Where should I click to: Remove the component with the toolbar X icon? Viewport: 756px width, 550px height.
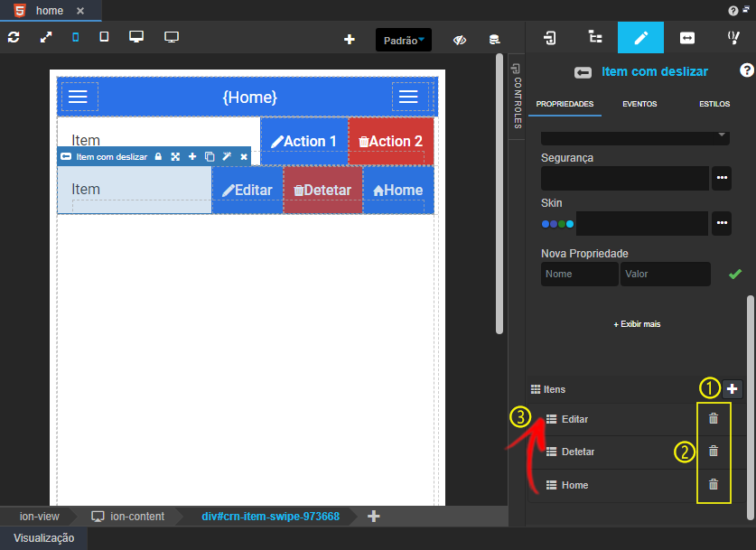pos(244,156)
